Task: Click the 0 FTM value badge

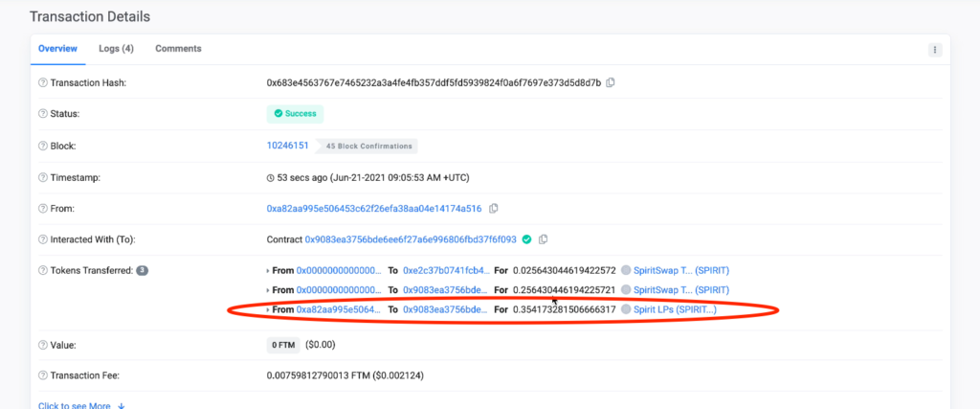Action: tap(283, 345)
